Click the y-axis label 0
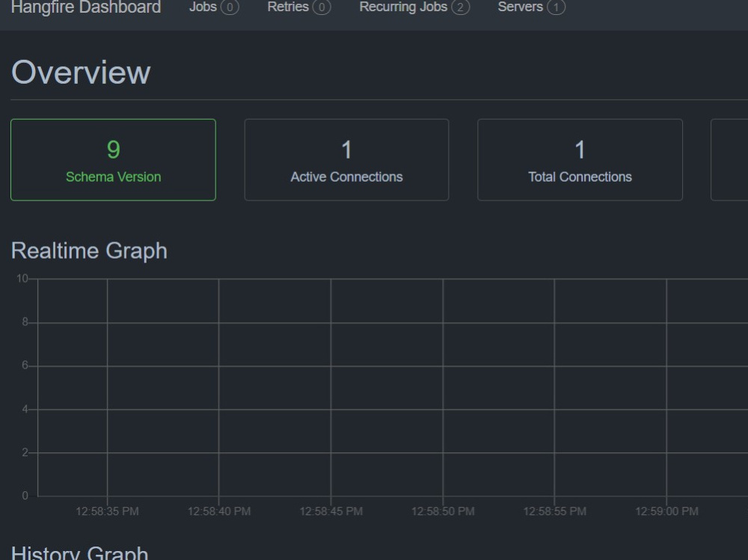This screenshot has width=748, height=560. 25,496
